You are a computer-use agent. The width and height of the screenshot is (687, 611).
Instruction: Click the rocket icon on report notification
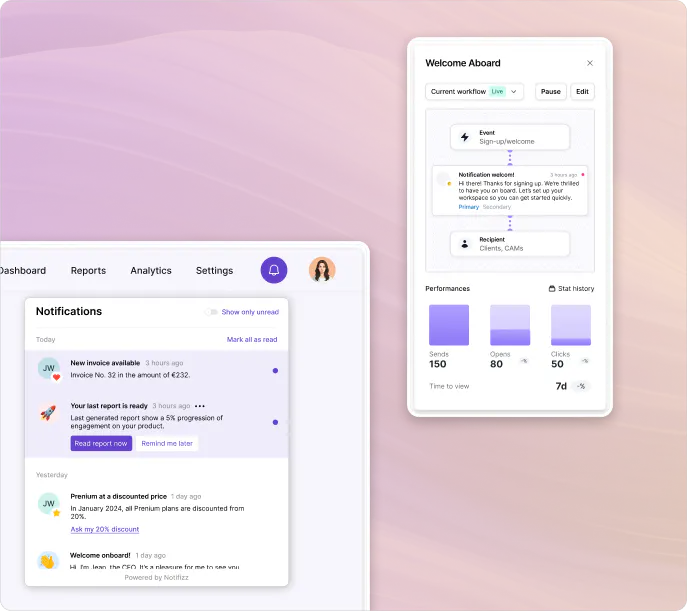pyautogui.click(x=48, y=413)
